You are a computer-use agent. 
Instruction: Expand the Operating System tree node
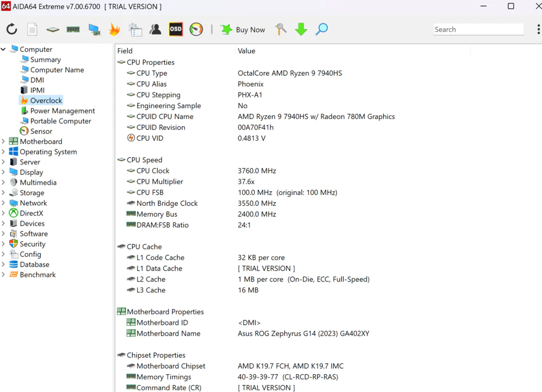coord(3,152)
